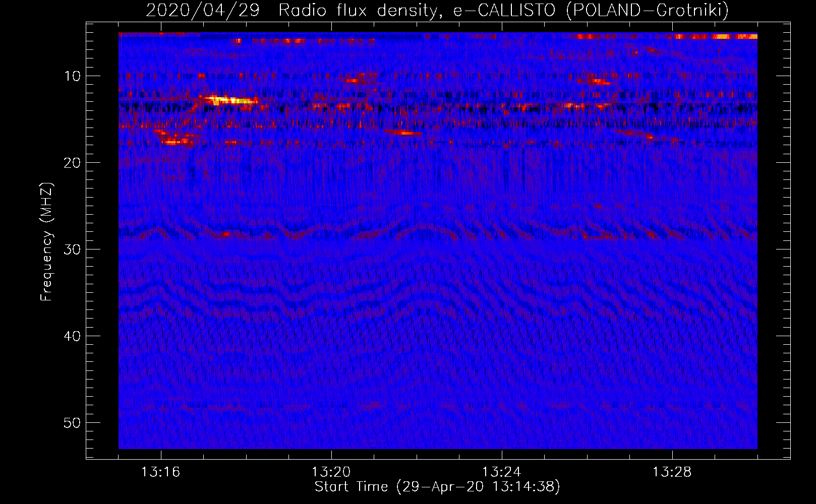The image size is (816, 504).
Task: Click the Frequency (MHZ) axis label
Action: pyautogui.click(x=46, y=242)
